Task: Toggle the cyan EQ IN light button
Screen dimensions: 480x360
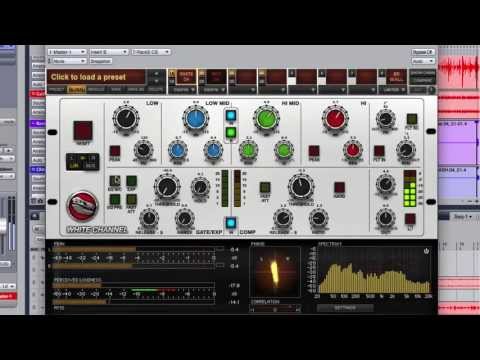Action: coord(231,116)
